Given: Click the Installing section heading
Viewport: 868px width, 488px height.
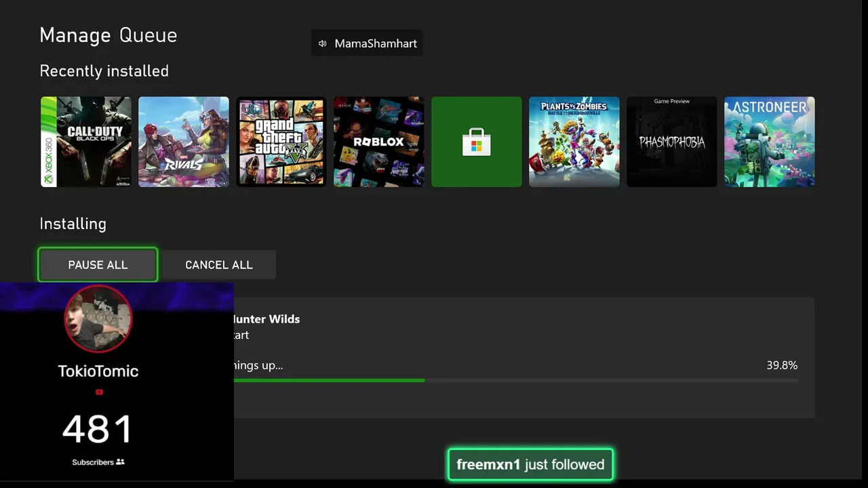Looking at the screenshot, I should tap(73, 224).
